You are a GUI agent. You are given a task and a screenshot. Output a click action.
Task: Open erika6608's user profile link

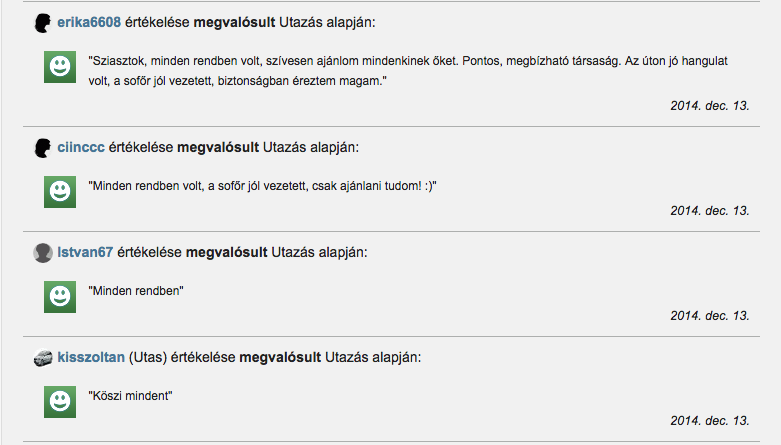[89, 22]
